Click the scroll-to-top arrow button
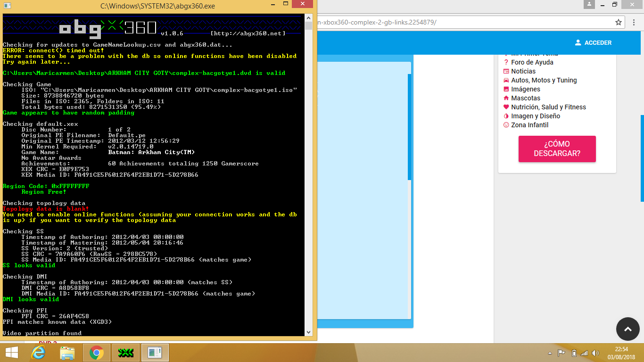644x362 pixels. pos(628,329)
